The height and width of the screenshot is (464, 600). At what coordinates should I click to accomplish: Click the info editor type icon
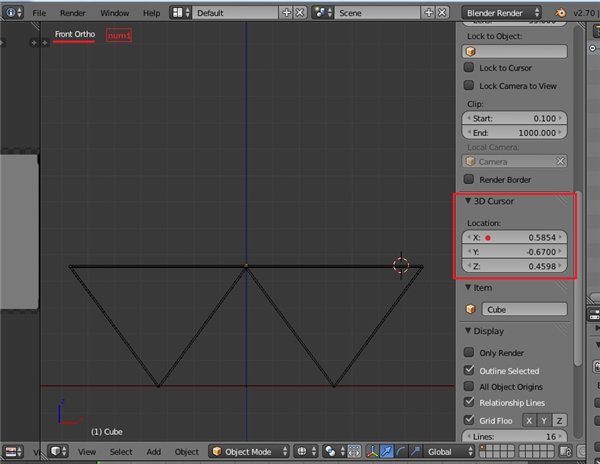point(12,14)
